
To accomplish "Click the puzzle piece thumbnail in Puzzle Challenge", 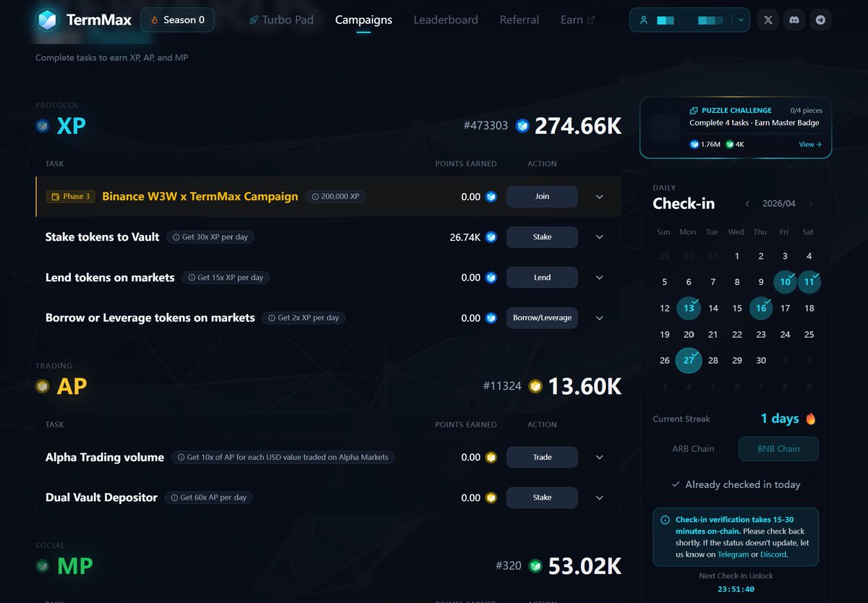I will (x=665, y=127).
